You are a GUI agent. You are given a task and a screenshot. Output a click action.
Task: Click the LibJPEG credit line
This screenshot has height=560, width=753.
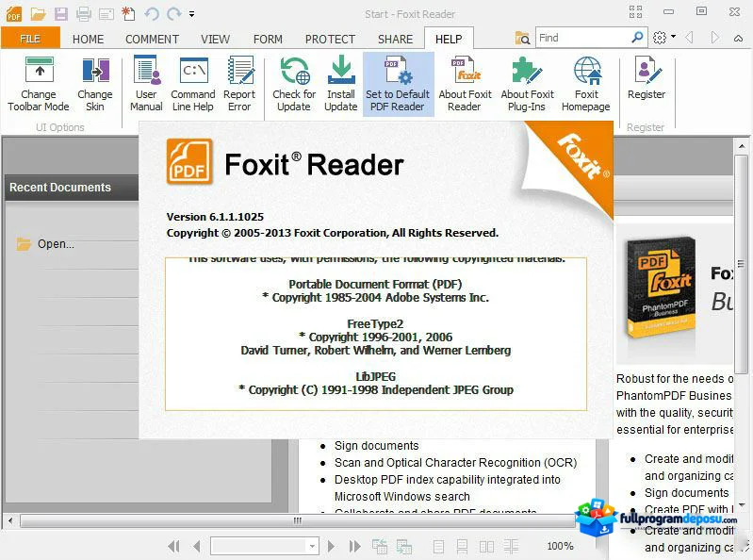click(375, 376)
